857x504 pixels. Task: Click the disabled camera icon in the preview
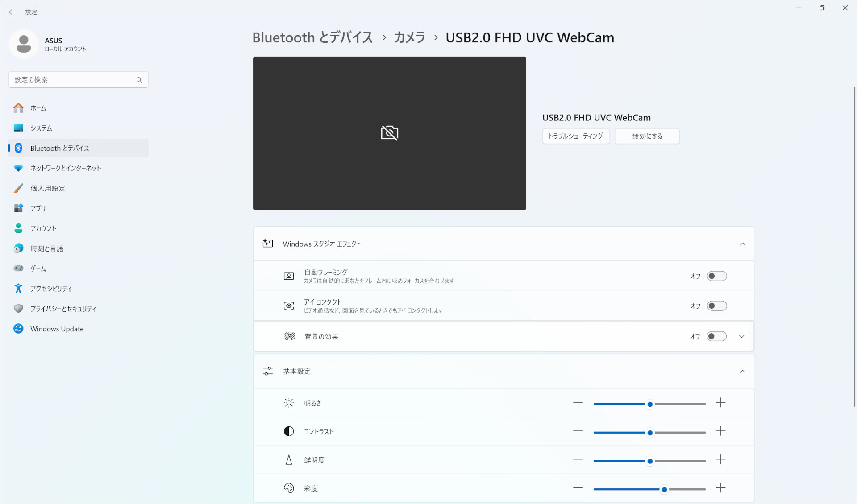(389, 132)
